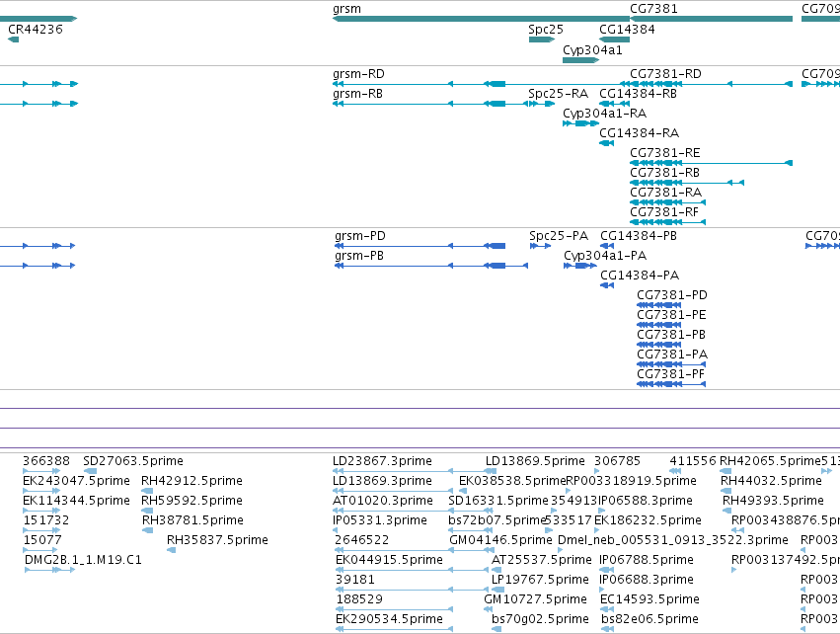This screenshot has height=634, width=840.
Task: Click EST feature 151732
Action: point(41,530)
